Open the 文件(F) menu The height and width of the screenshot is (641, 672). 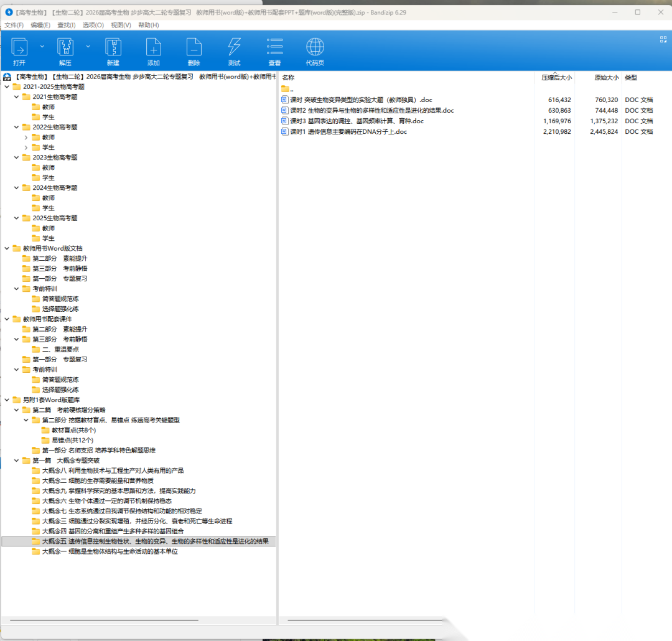14,25
